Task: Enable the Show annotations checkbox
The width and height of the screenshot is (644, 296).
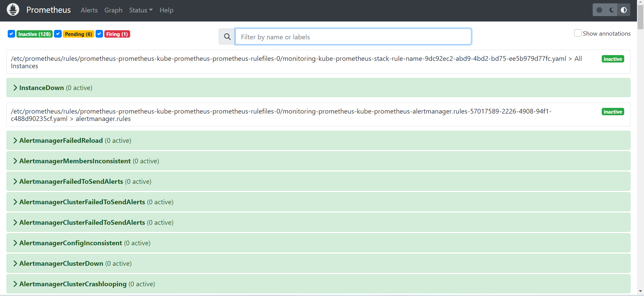Action: [x=578, y=33]
